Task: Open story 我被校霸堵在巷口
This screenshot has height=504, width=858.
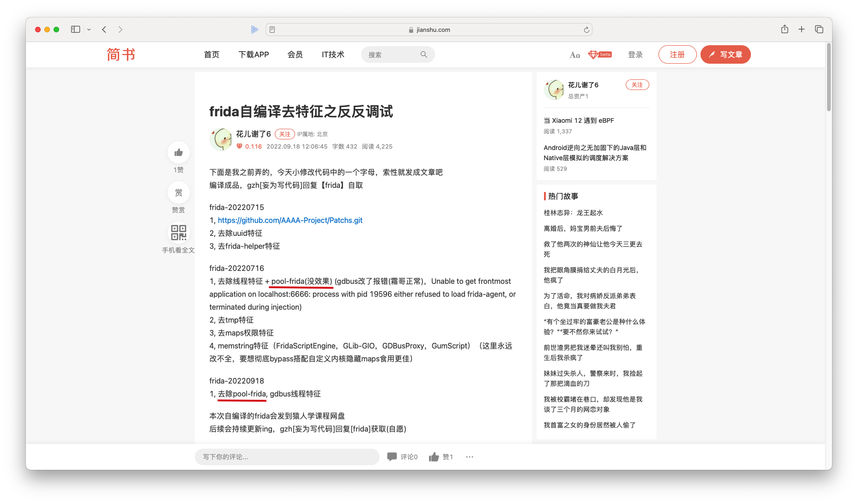Action: pyautogui.click(x=593, y=404)
